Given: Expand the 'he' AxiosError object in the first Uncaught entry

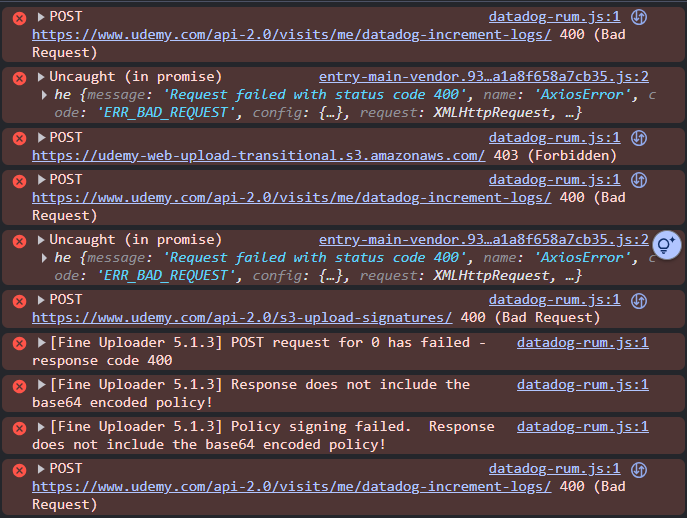Looking at the screenshot, I should click(44, 95).
